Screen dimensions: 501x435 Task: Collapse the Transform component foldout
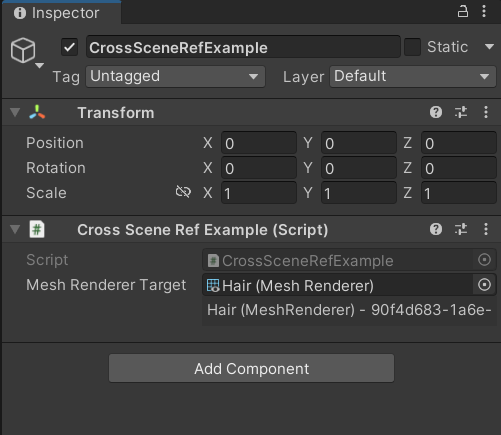15,112
